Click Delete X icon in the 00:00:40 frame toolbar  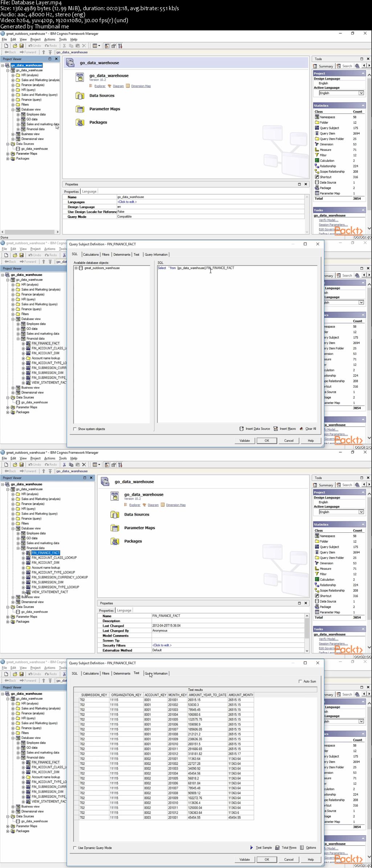coord(84,46)
